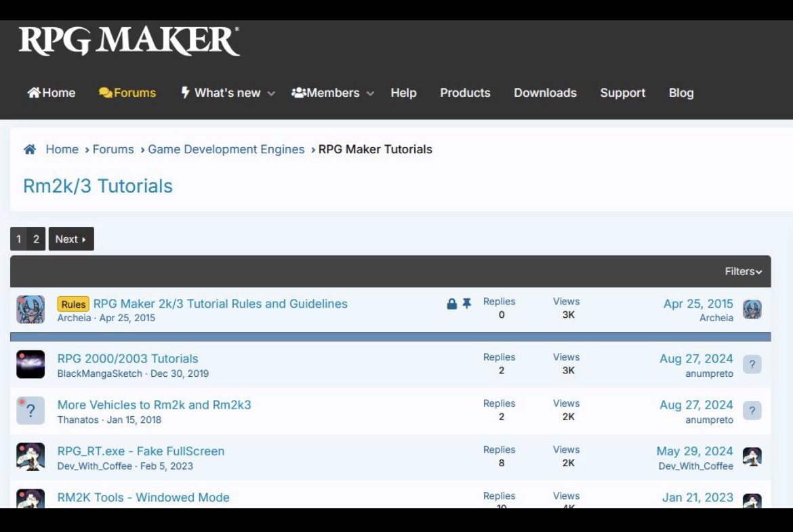
Task: Expand the What's new dropdown arrow
Action: point(271,94)
